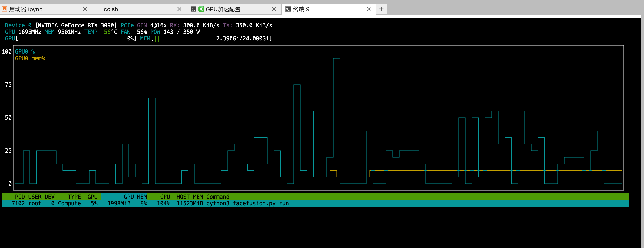Click the HOST MEM column header
This screenshot has width=644, height=248.
190,197
